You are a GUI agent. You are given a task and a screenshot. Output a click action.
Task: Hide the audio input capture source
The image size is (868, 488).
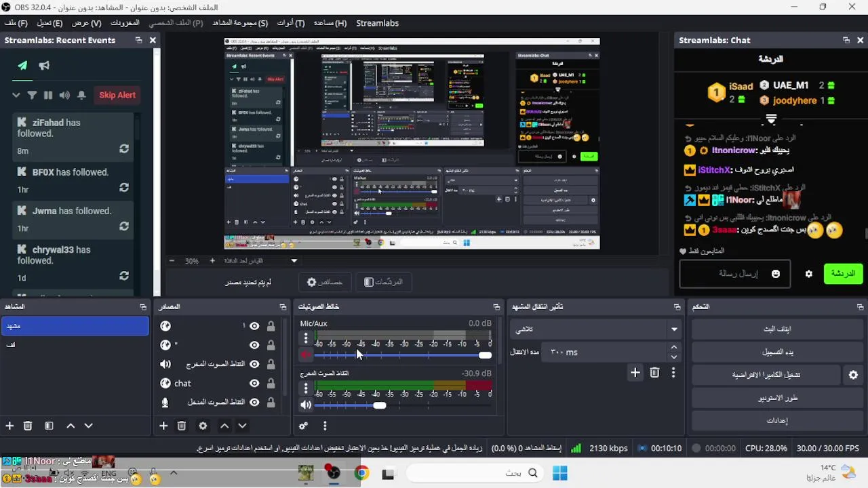coord(254,402)
